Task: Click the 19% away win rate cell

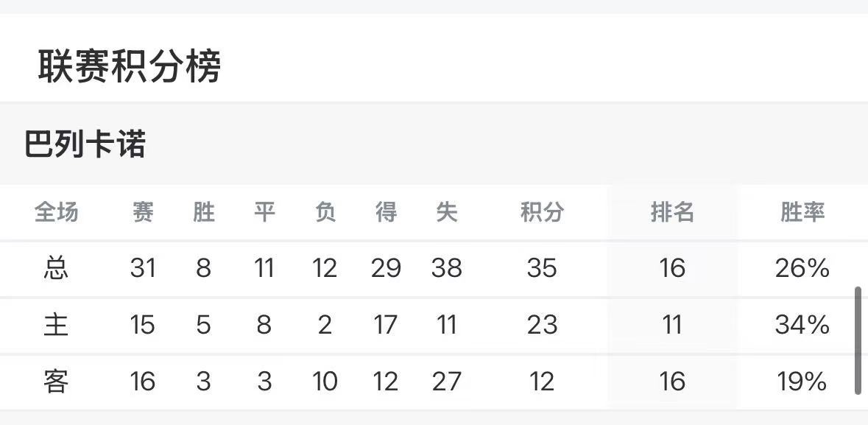Action: pyautogui.click(x=802, y=382)
